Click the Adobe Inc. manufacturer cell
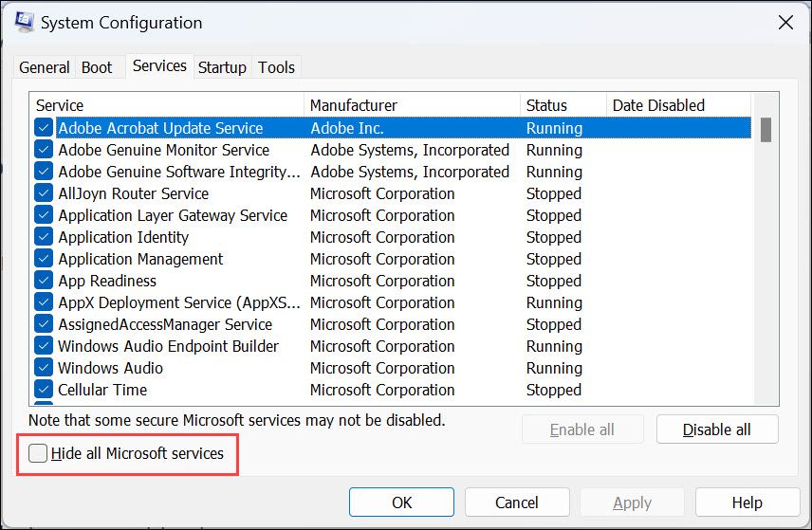 pos(347,128)
